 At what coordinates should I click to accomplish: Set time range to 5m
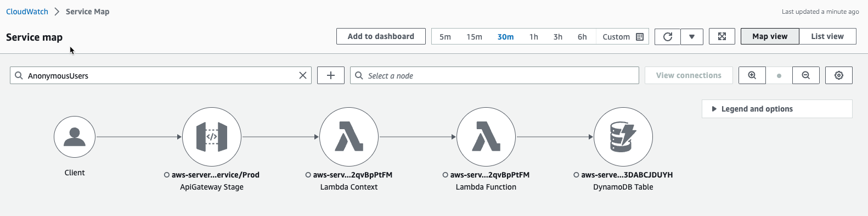click(x=445, y=37)
